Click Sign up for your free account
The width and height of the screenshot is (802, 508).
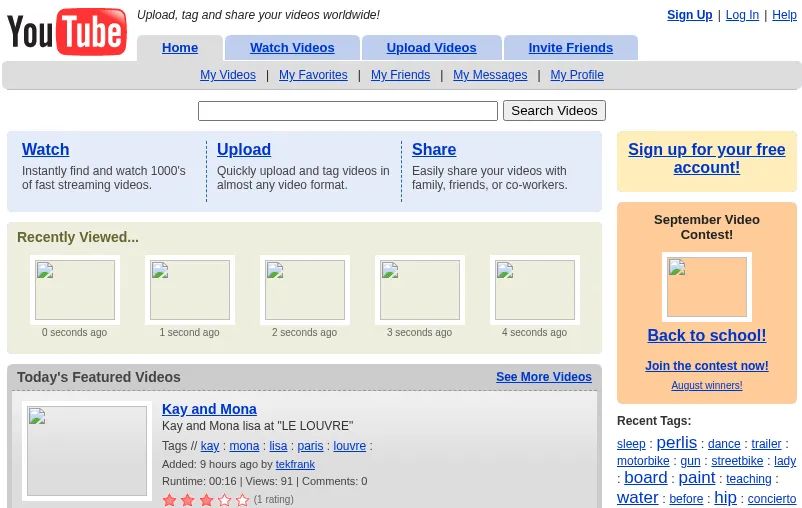point(707,158)
